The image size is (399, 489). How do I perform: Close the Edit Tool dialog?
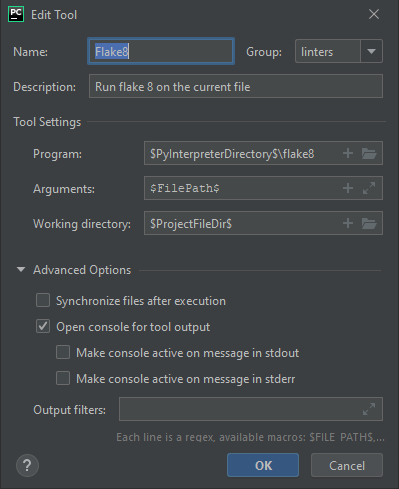(x=374, y=14)
